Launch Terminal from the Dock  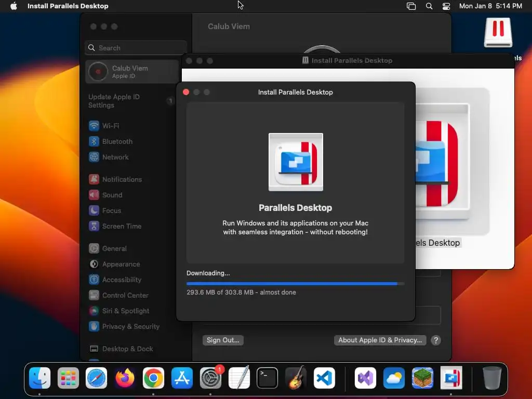coord(268,378)
